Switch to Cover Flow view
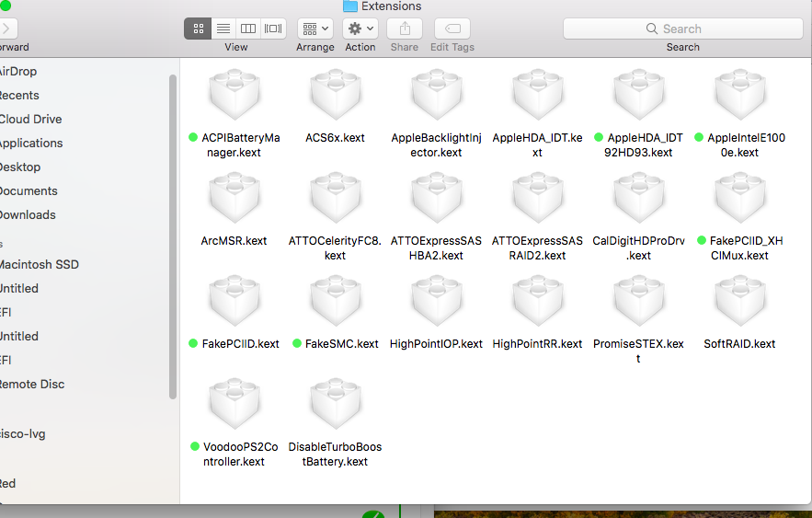Image resolution: width=812 pixels, height=518 pixels. [273, 29]
